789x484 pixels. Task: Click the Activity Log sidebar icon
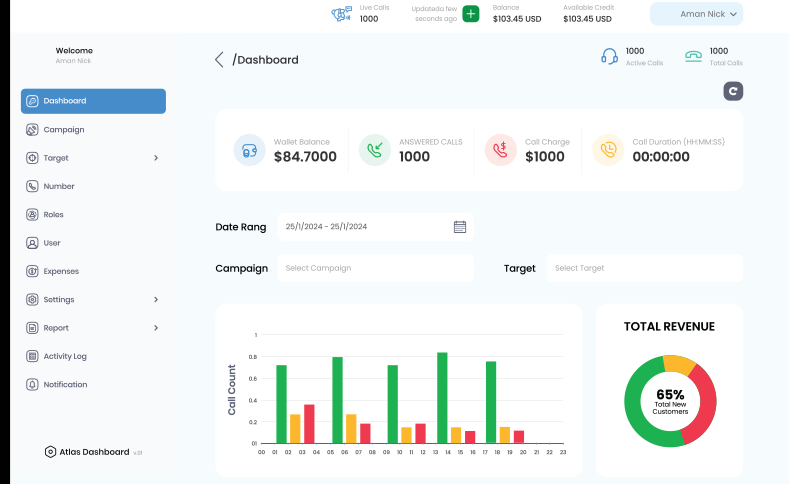coord(32,356)
